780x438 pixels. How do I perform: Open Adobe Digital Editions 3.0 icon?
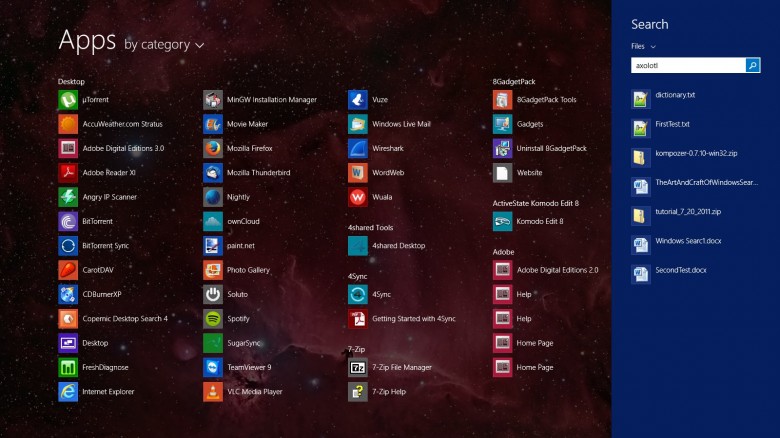tap(68, 148)
